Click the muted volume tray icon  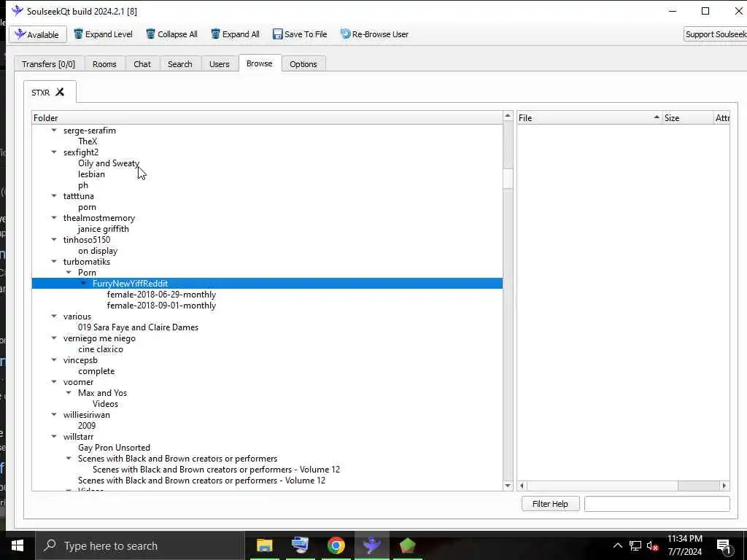coord(652,545)
